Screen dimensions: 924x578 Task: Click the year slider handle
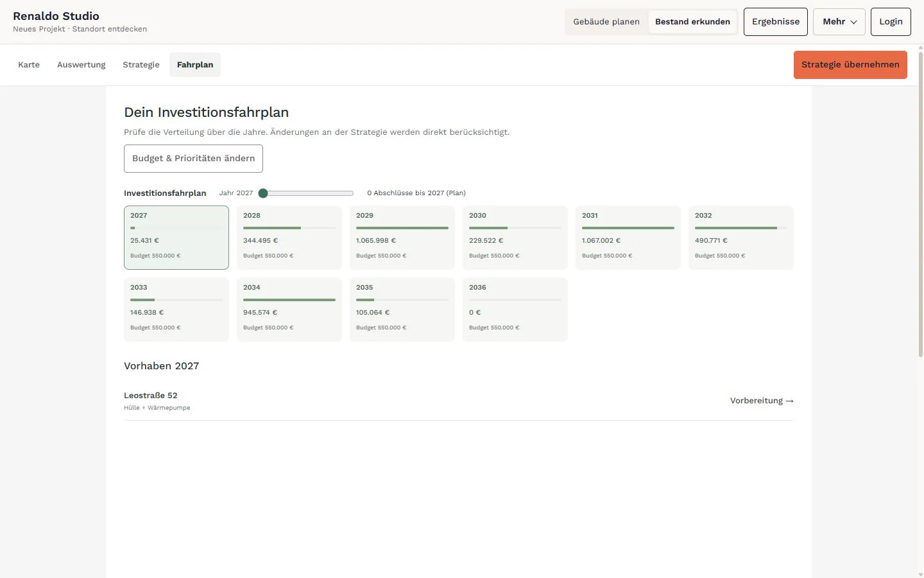(x=263, y=193)
